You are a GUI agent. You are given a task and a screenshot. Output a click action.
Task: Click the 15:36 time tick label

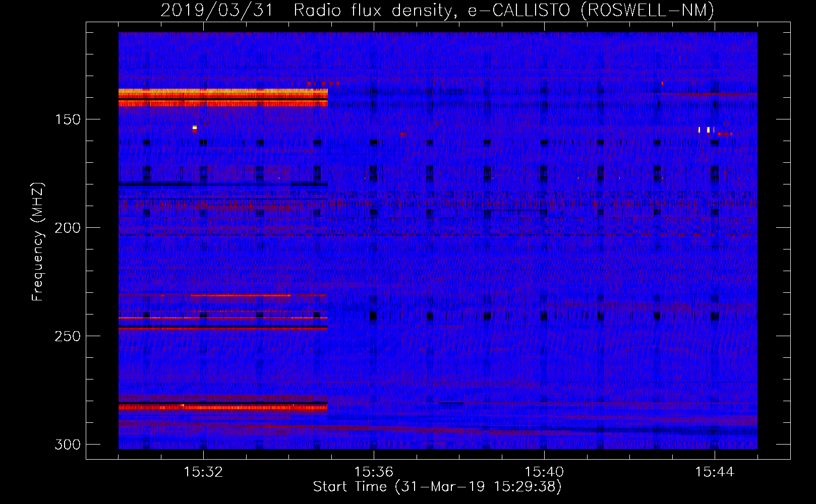(x=374, y=472)
